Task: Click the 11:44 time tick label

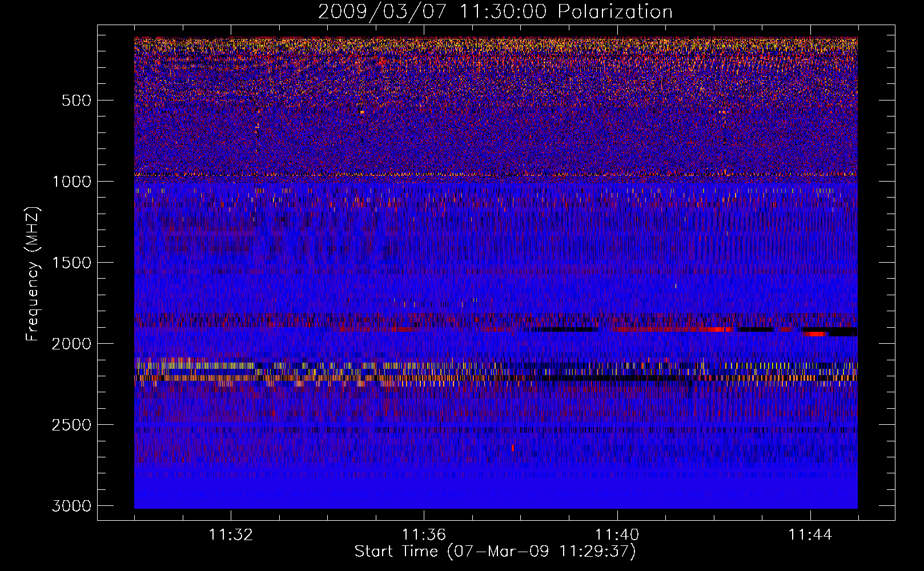Action: point(810,535)
